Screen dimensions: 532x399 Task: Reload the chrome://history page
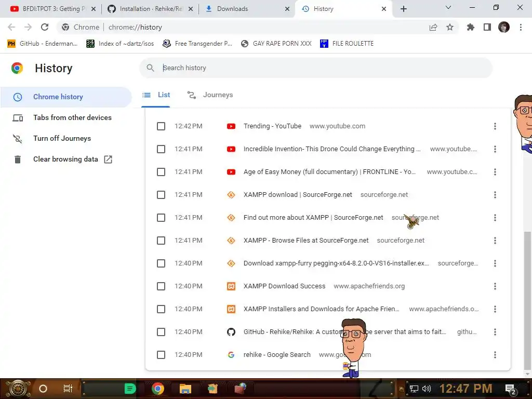45,27
